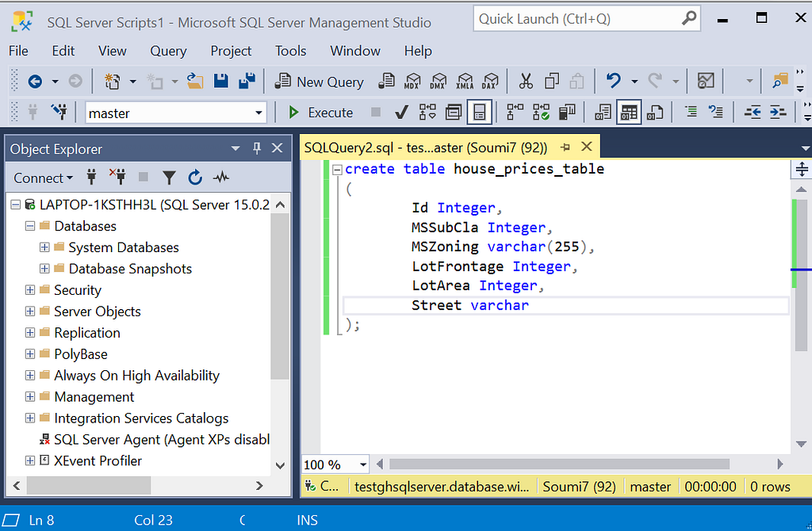The width and height of the screenshot is (812, 531).
Task: Pin the SQLQuery2.sql tab
Action: point(565,147)
